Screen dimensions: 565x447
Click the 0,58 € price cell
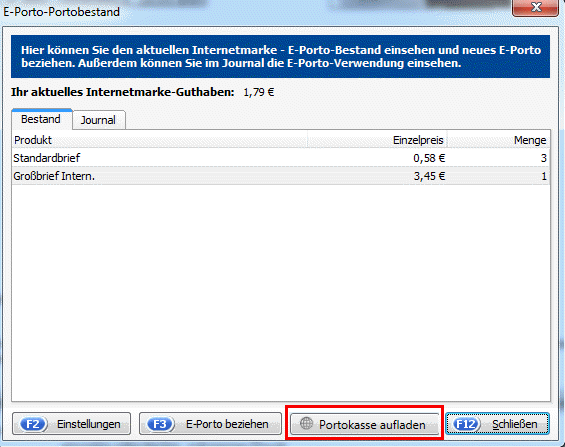(429, 158)
